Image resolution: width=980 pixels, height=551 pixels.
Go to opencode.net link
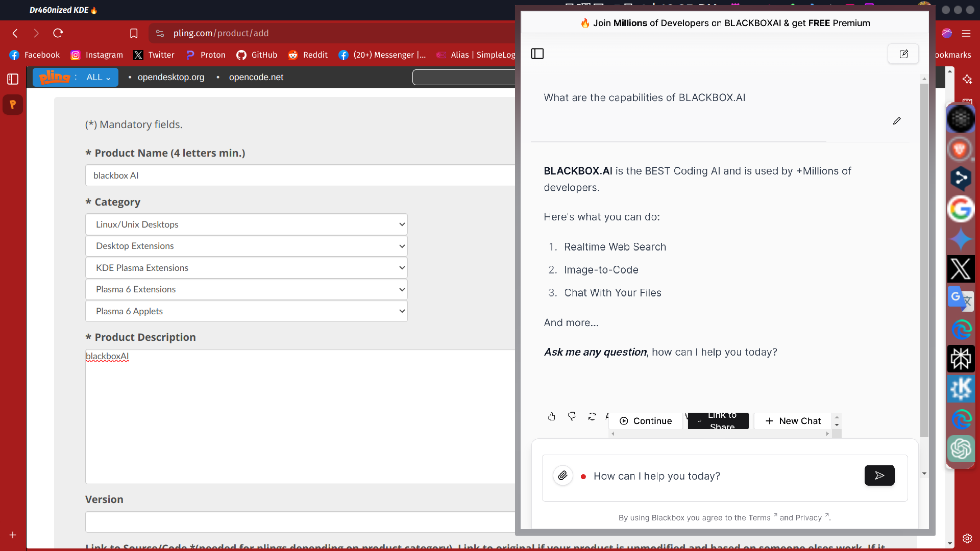point(256,77)
